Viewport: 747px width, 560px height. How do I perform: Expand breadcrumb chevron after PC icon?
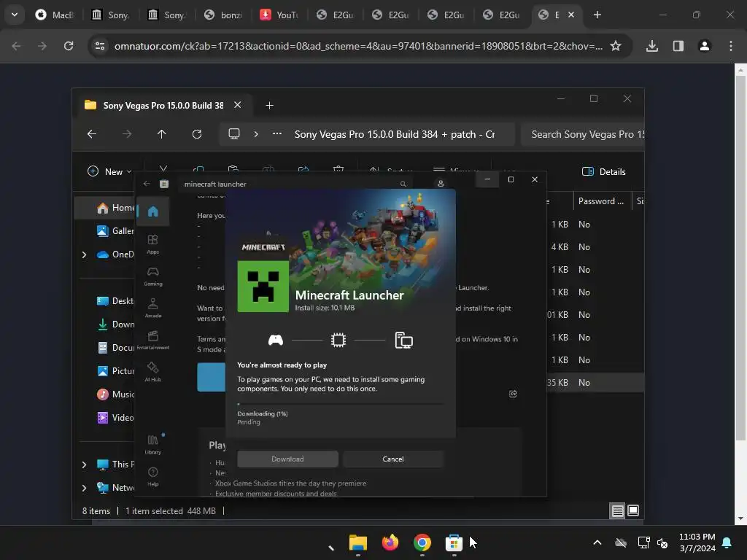pos(256,134)
